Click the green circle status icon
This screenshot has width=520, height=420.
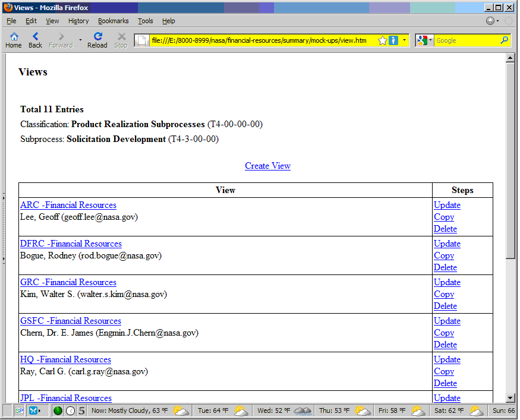coord(58,410)
